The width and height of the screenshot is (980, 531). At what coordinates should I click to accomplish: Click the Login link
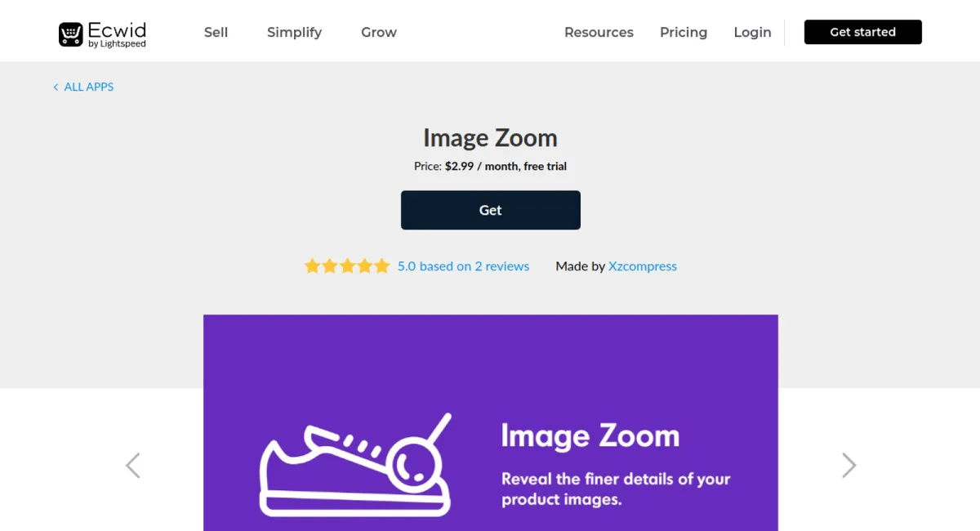[752, 32]
